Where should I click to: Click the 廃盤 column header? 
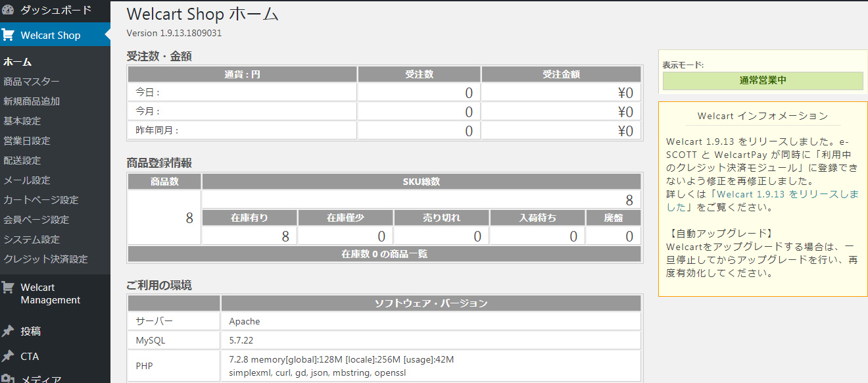(x=614, y=218)
